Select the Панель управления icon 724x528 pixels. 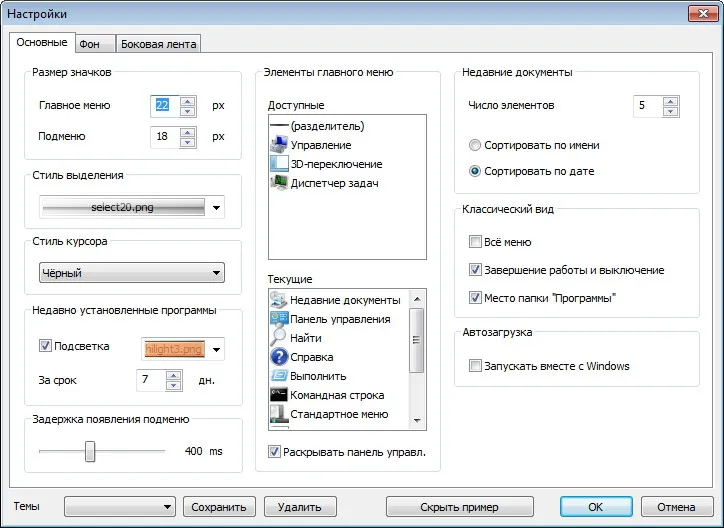[278, 319]
